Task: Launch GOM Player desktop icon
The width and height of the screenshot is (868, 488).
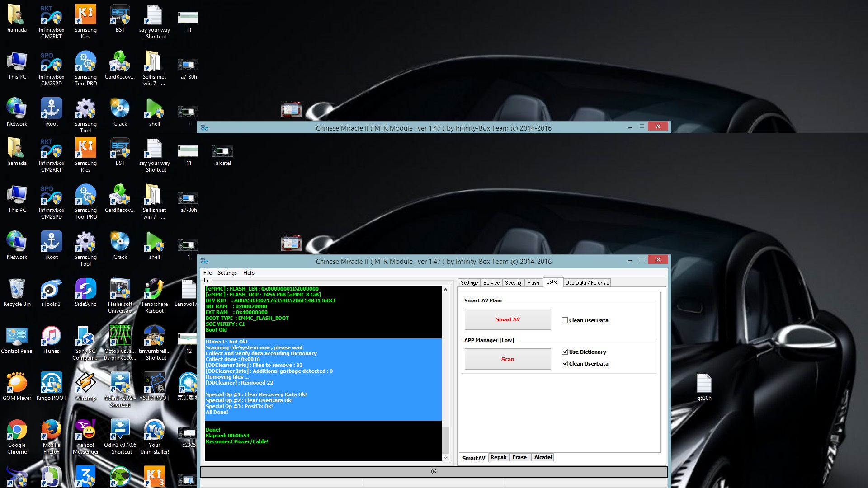Action: [17, 387]
